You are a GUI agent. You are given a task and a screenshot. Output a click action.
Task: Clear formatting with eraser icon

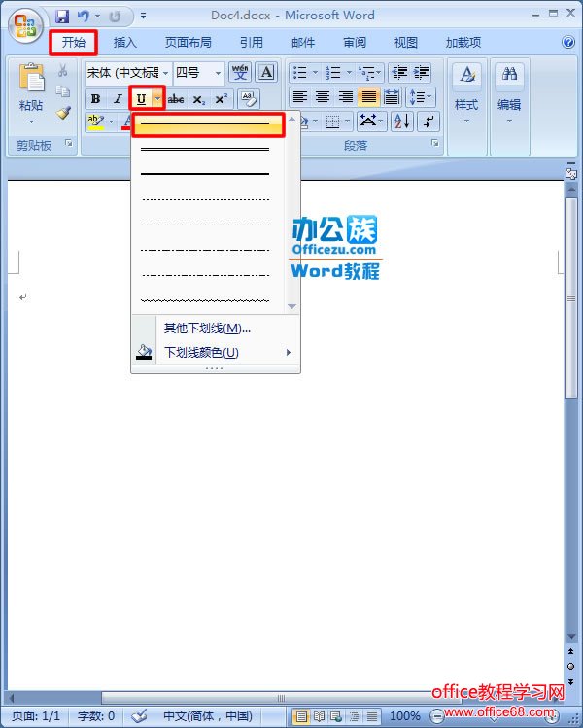click(249, 98)
